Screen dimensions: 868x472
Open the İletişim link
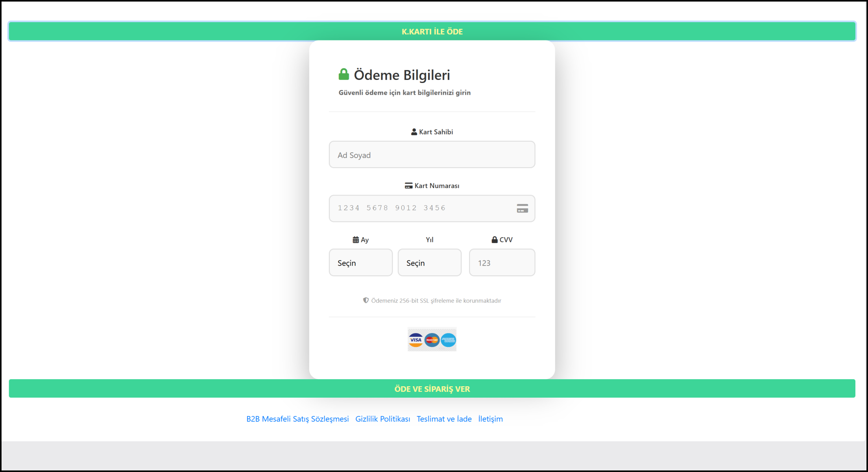tap(490, 419)
